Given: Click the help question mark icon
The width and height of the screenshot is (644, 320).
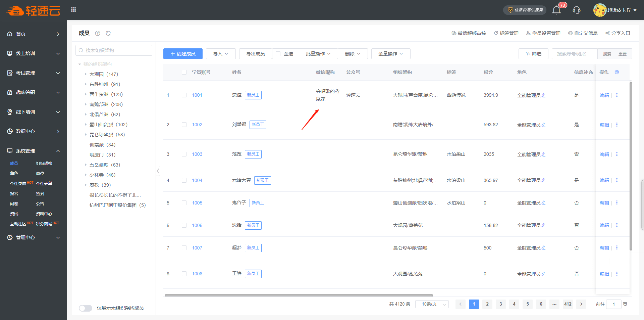Looking at the screenshot, I should 98,33.
